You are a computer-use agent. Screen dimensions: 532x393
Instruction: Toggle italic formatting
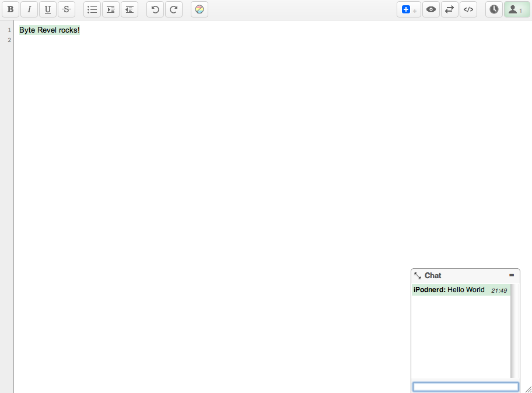tap(29, 9)
